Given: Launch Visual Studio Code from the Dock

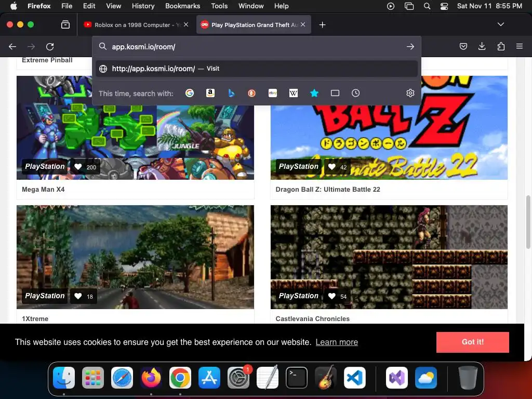Looking at the screenshot, I should 354,378.
